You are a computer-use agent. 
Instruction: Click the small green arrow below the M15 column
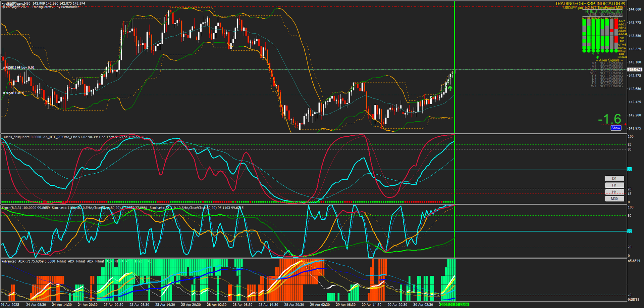[593, 54]
